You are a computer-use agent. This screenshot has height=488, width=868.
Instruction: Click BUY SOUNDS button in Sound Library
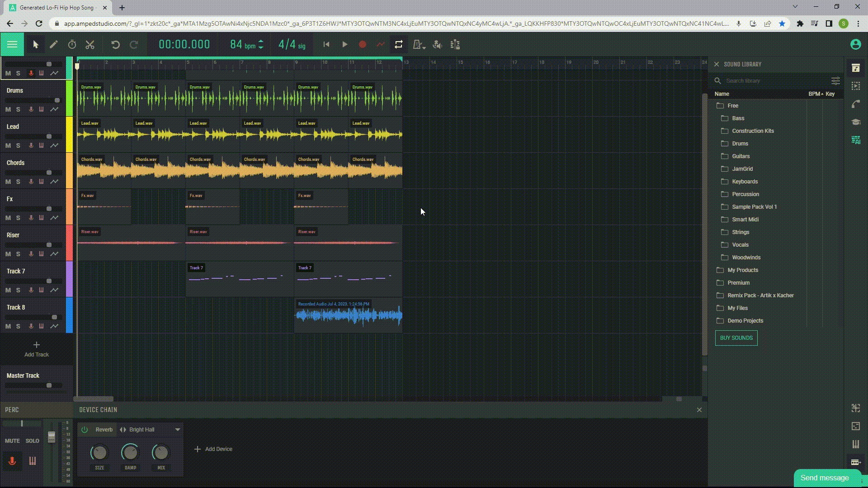[x=736, y=337]
